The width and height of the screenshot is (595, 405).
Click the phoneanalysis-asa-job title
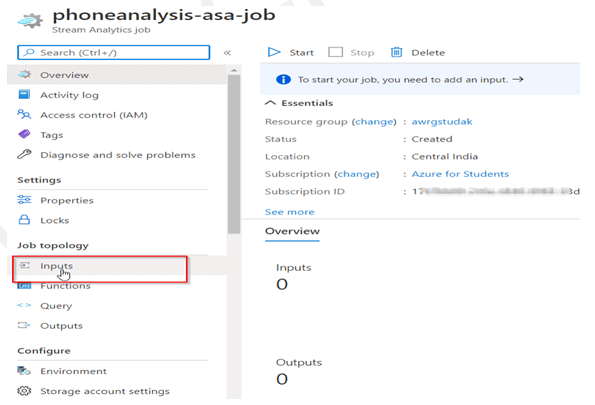(164, 15)
